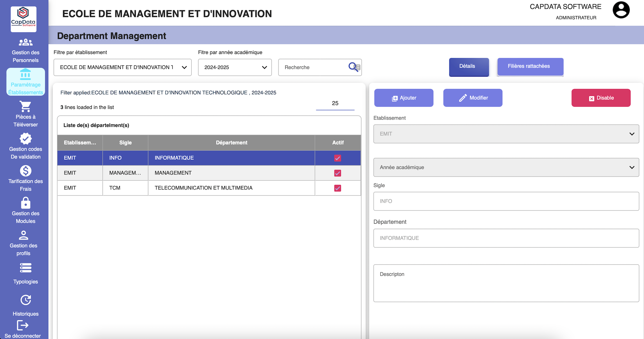This screenshot has width=644, height=339.
Task: Click the Modifier button
Action: [473, 98]
